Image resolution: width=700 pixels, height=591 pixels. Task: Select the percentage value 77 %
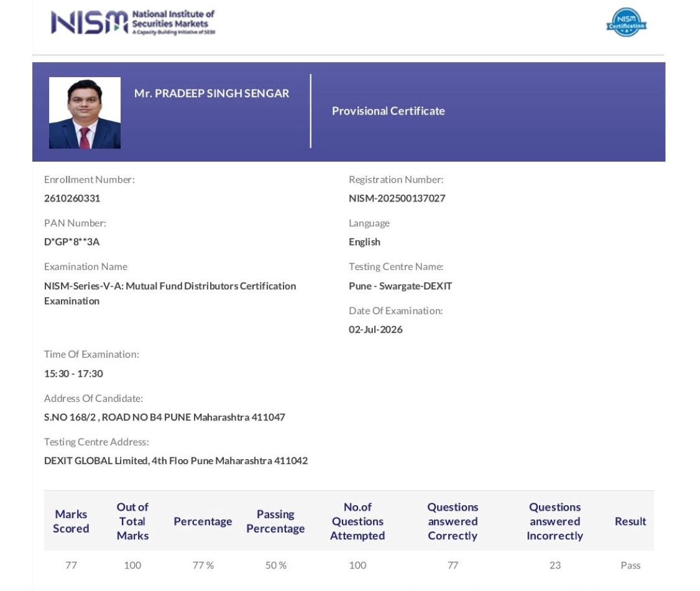[203, 565]
